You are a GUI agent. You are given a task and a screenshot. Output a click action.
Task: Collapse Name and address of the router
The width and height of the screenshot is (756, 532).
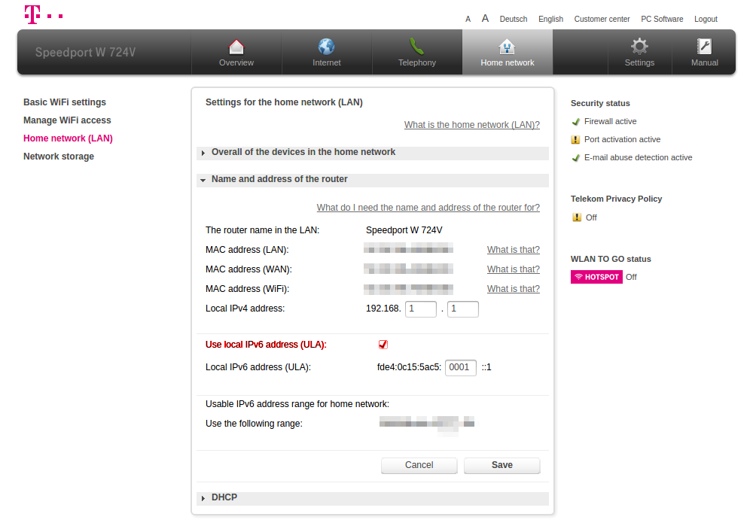(x=203, y=181)
